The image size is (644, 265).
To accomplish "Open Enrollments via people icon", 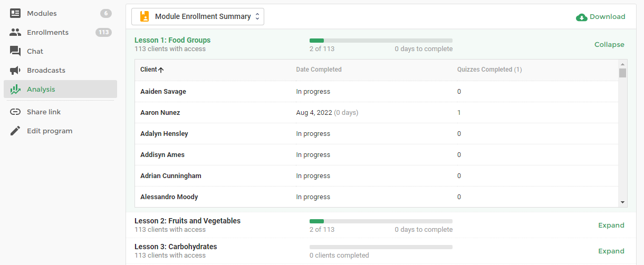I will (x=15, y=32).
